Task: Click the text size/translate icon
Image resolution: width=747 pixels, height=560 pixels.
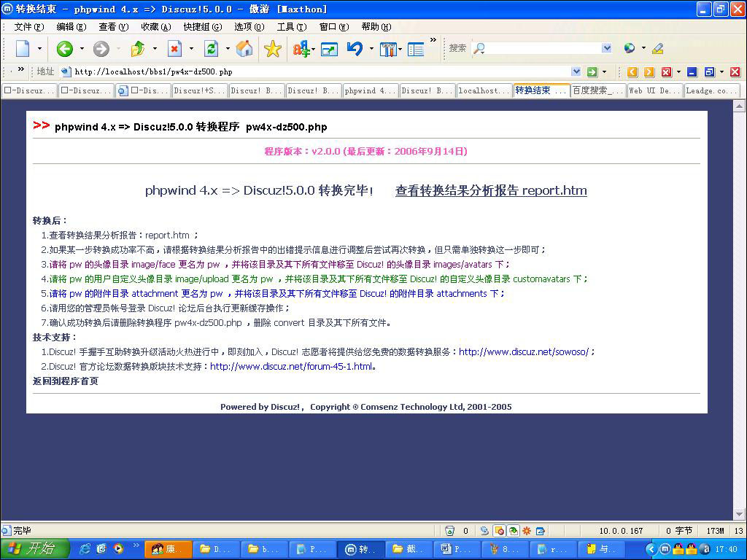Action: coord(300,49)
